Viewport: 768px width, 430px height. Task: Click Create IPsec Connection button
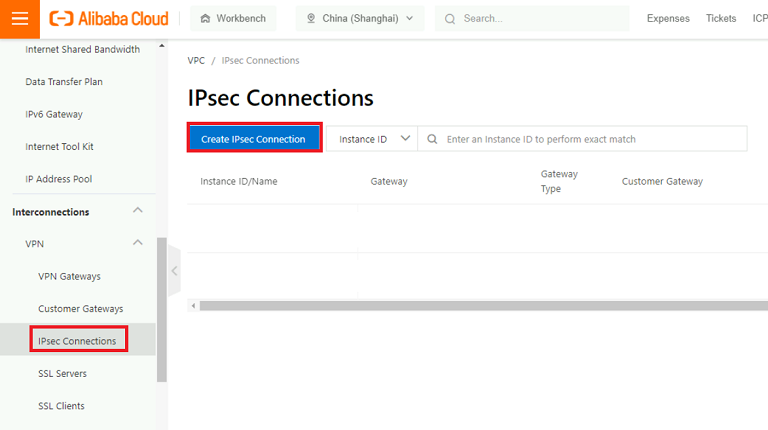click(253, 139)
